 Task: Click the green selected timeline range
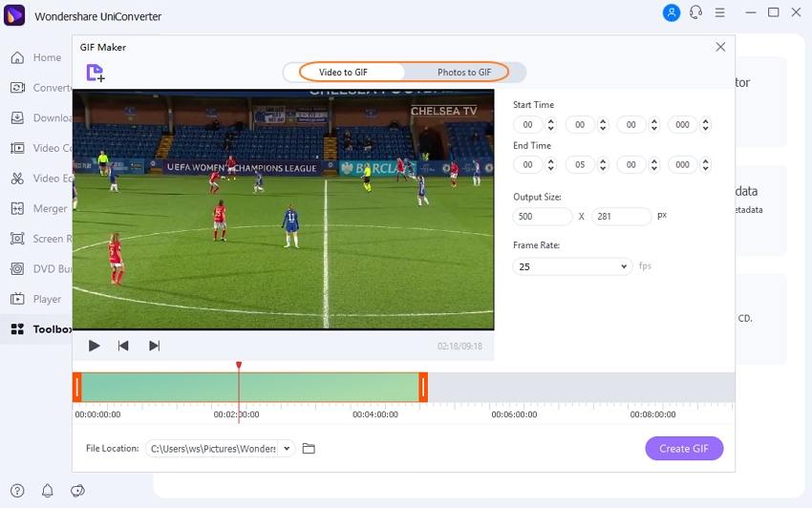coord(250,388)
